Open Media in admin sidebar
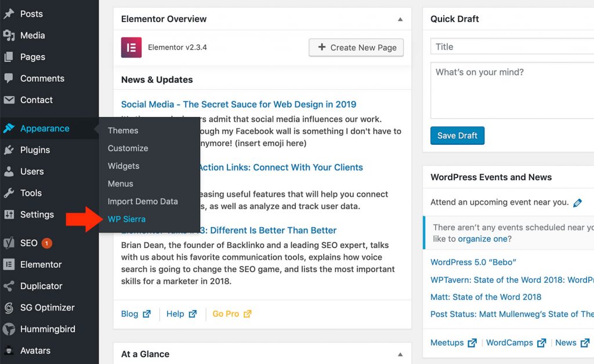 coord(32,35)
